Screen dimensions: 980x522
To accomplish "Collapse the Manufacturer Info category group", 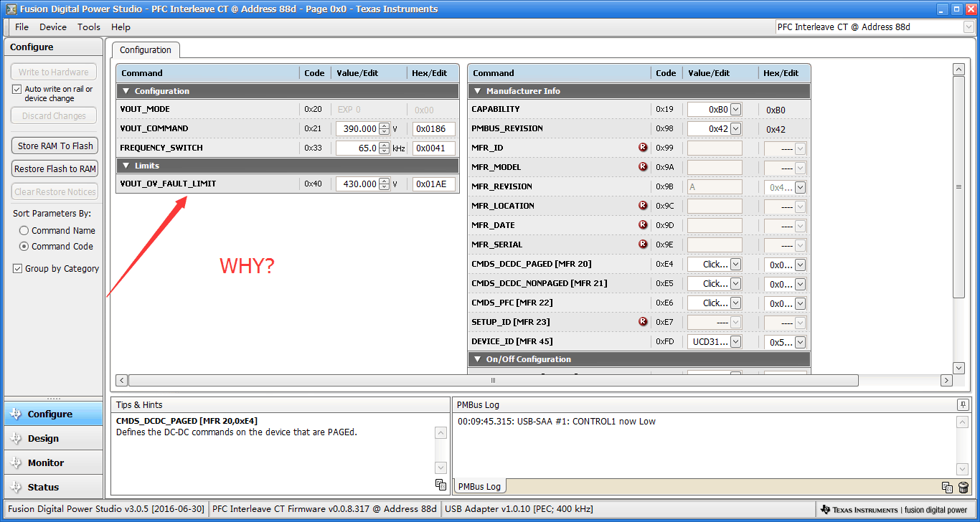I will 478,91.
